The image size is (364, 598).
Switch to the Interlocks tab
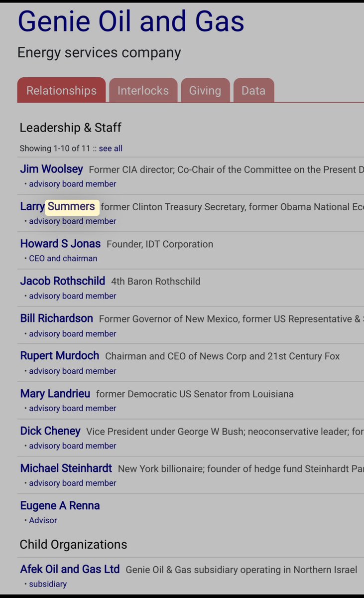143,91
